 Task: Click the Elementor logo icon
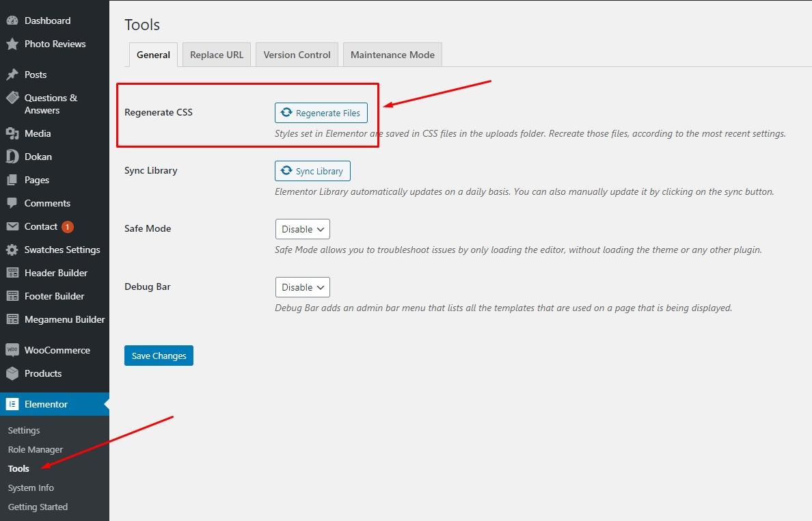(x=12, y=404)
